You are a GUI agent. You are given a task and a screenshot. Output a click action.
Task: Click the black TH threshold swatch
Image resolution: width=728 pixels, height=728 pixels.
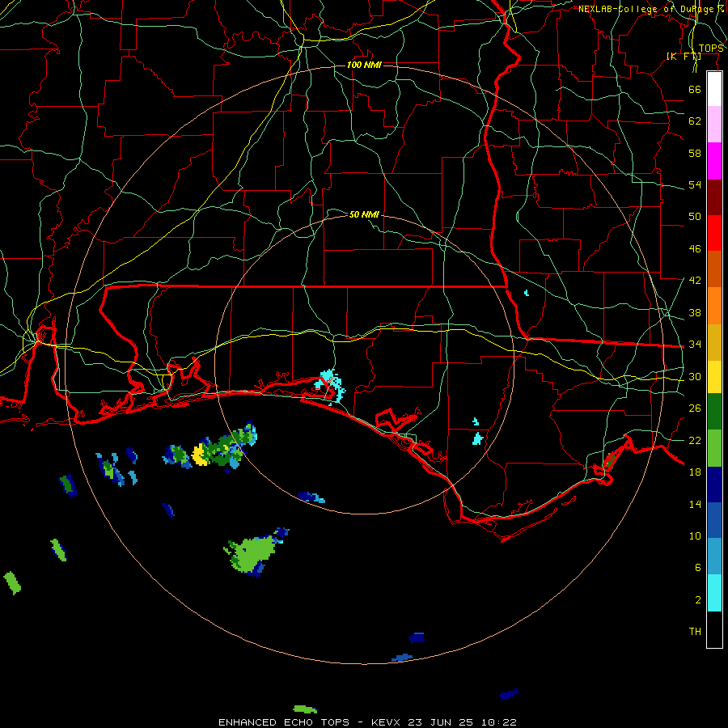pyautogui.click(x=714, y=629)
